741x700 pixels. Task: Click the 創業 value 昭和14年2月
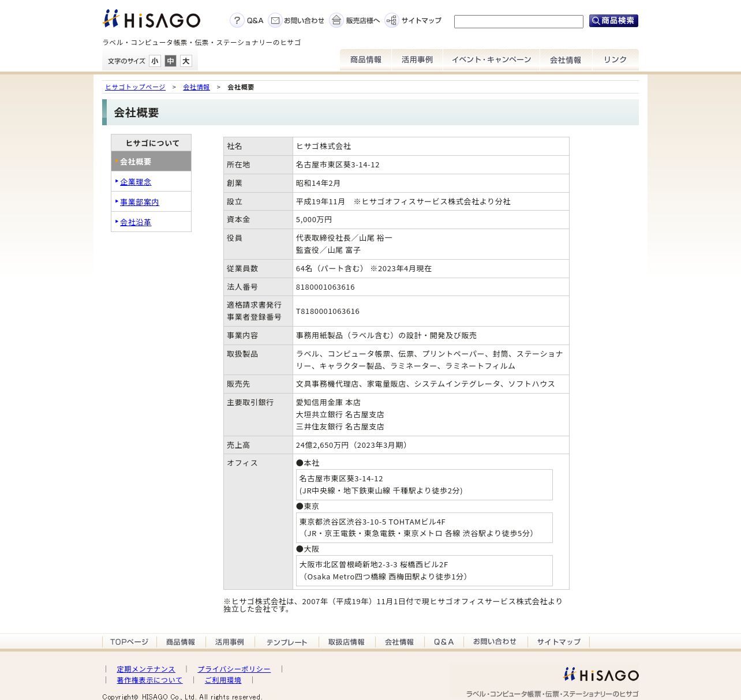tap(318, 184)
